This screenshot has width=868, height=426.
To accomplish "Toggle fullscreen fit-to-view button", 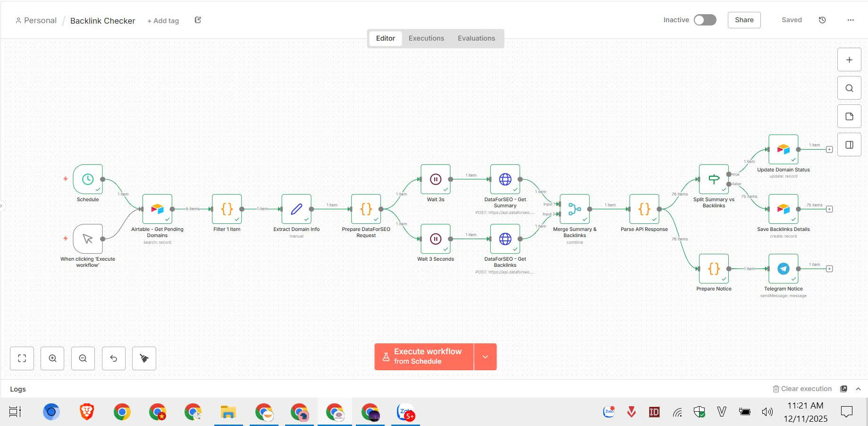I will tap(22, 358).
